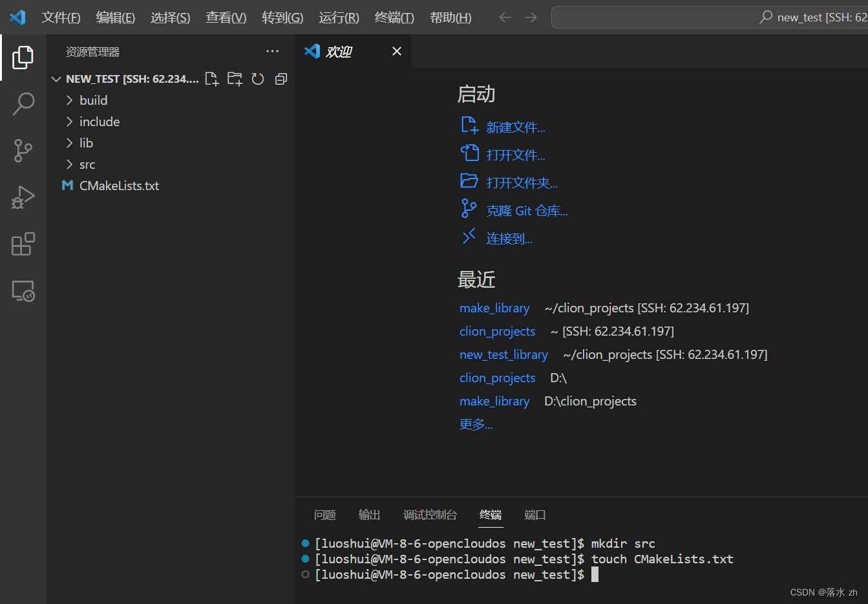Open the Search view in activity bar

coord(23,103)
